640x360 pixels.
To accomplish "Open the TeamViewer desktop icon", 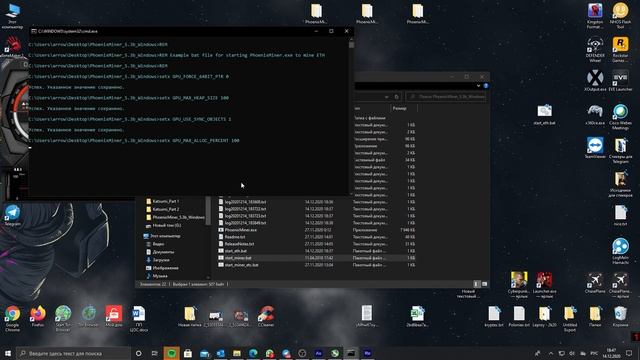I will click(x=595, y=148).
